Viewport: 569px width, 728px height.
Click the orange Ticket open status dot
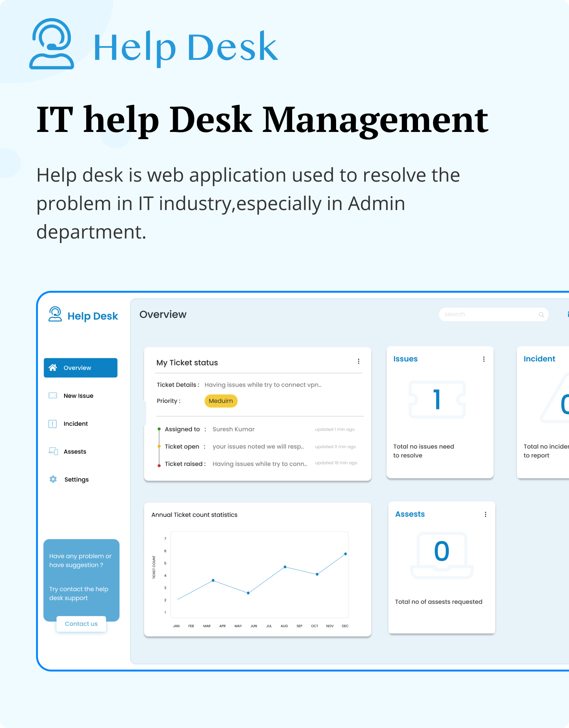pos(159,446)
